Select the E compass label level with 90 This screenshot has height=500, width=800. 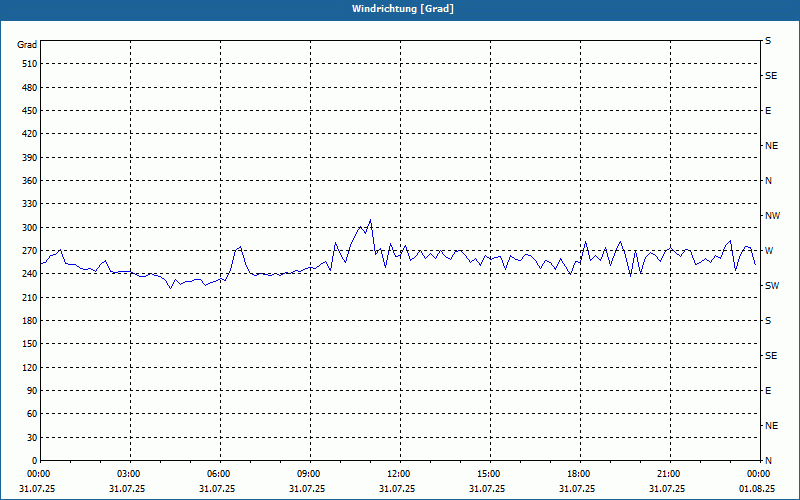pyautogui.click(x=768, y=391)
